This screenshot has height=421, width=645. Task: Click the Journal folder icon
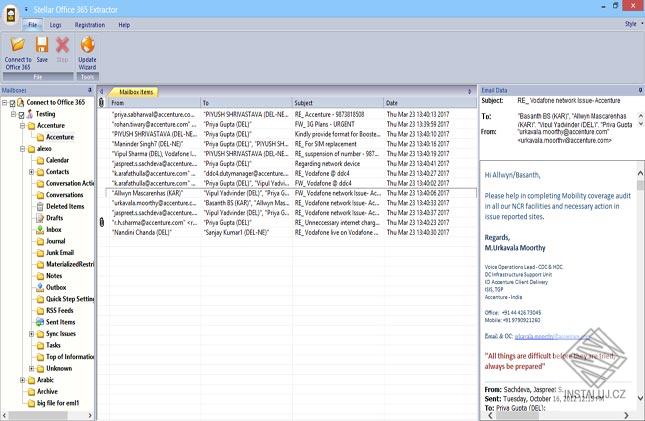[x=40, y=241]
